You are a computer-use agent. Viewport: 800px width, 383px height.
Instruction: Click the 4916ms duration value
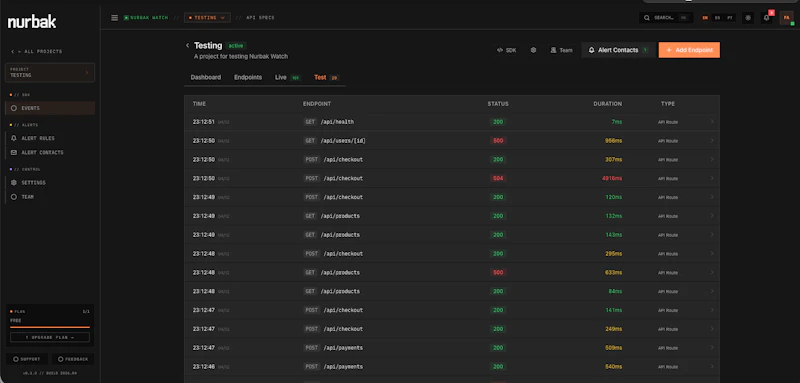pos(612,178)
